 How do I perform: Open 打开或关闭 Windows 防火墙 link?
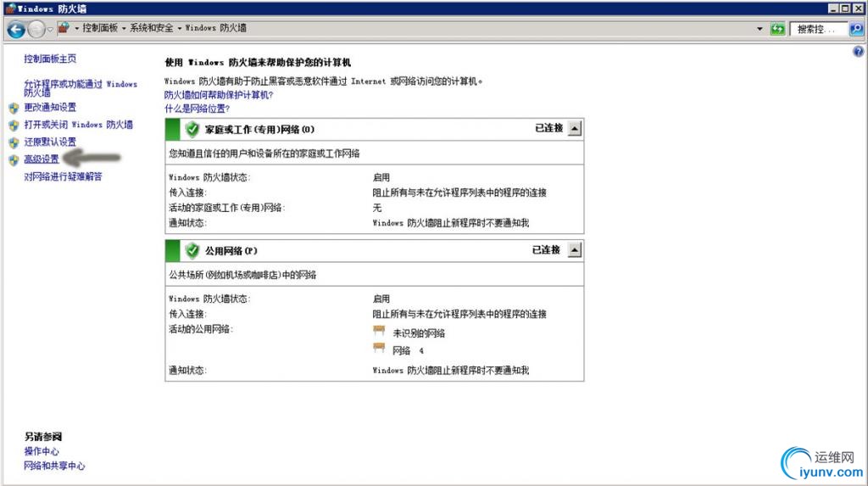[x=78, y=125]
